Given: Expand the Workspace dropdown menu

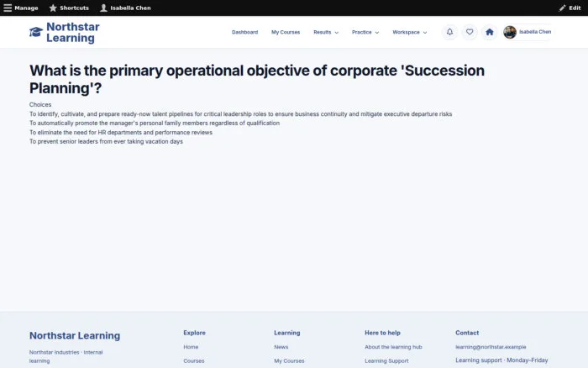Looking at the screenshot, I should pyautogui.click(x=410, y=32).
